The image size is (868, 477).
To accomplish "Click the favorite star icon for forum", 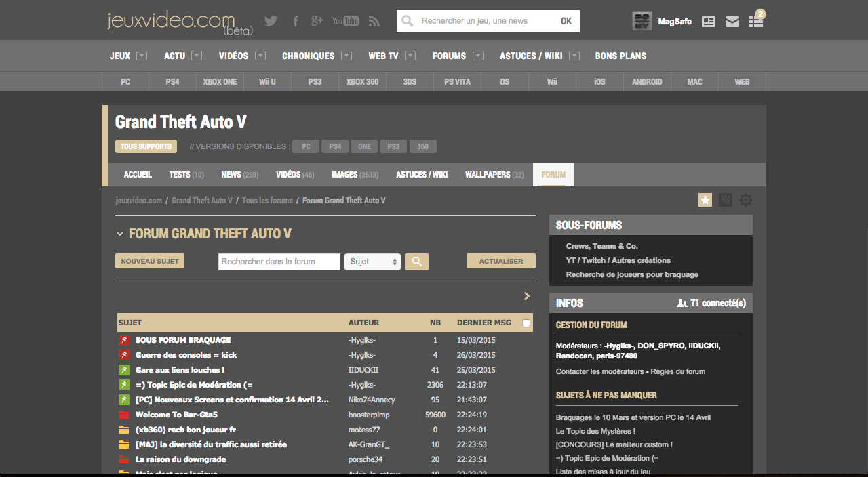I will 705,200.
